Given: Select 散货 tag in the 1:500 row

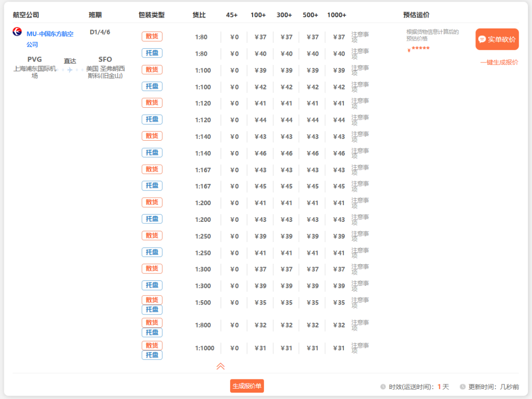Looking at the screenshot, I should tap(152, 300).
